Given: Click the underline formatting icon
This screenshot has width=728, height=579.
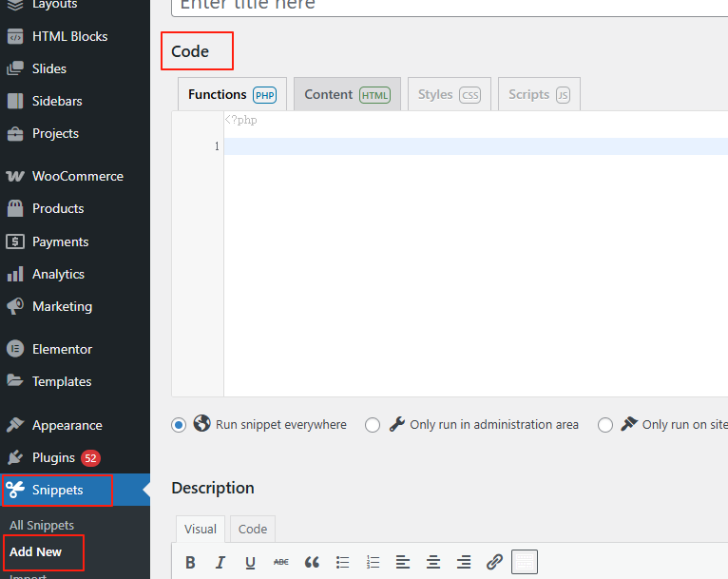Looking at the screenshot, I should [250, 562].
